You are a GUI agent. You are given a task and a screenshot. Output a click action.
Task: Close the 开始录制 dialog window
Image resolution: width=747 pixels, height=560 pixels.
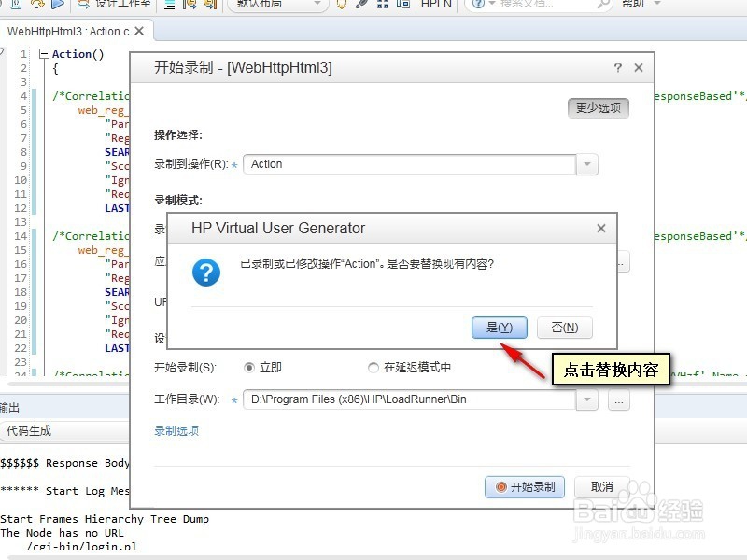pos(639,67)
